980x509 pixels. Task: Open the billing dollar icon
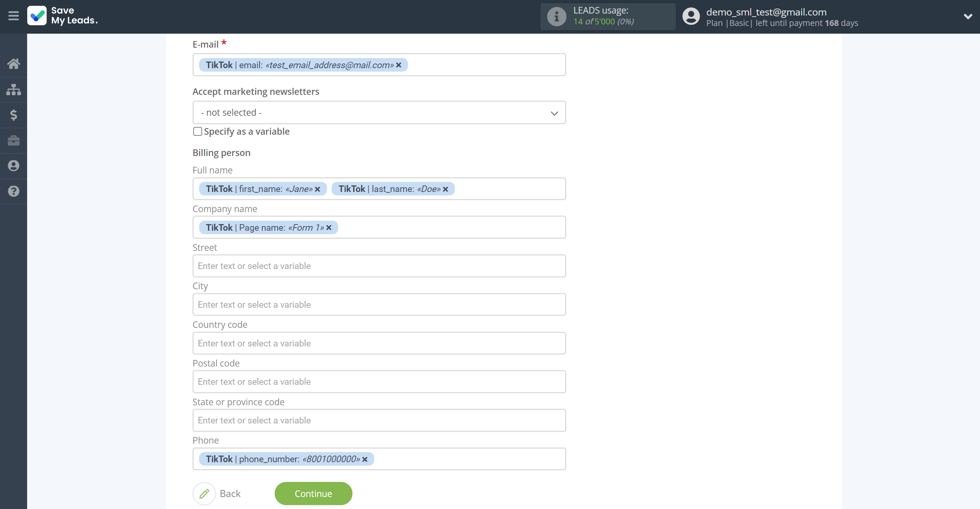(14, 115)
